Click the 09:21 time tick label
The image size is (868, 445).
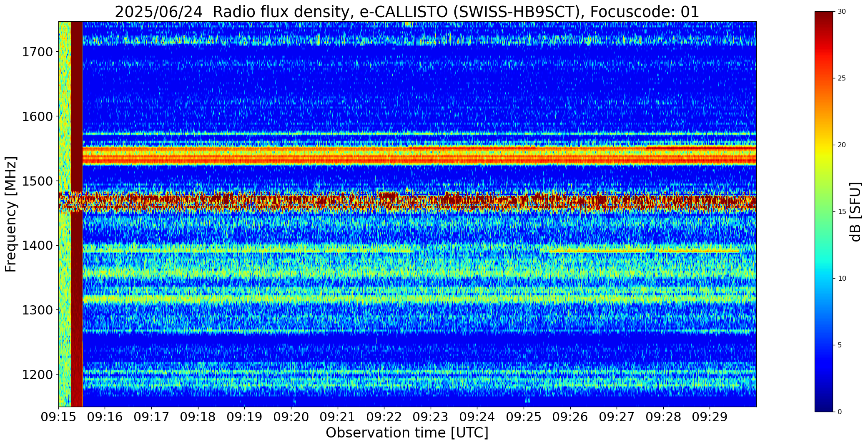tap(338, 417)
